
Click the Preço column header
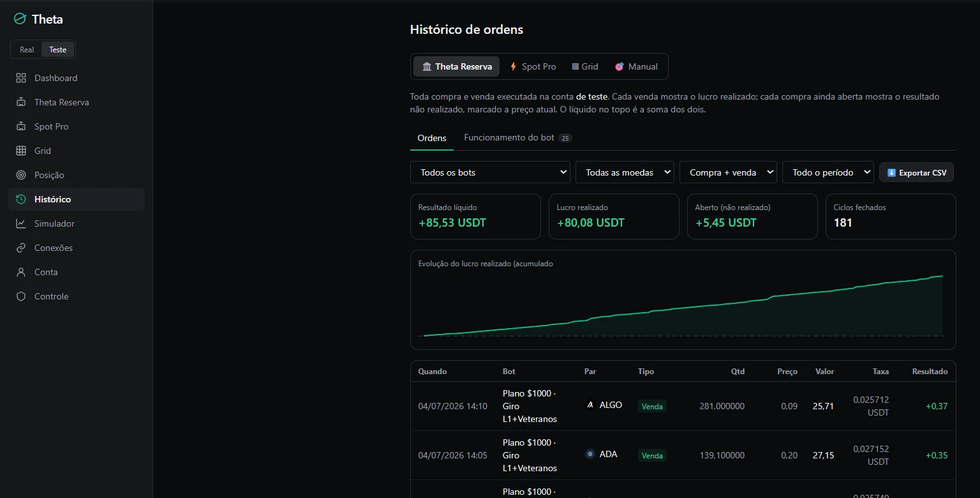point(787,372)
